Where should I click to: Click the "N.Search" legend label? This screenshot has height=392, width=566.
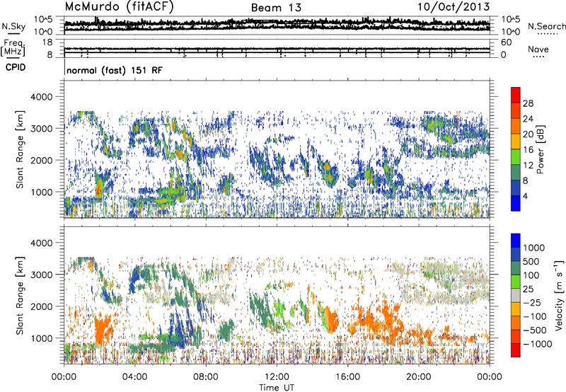546,26
